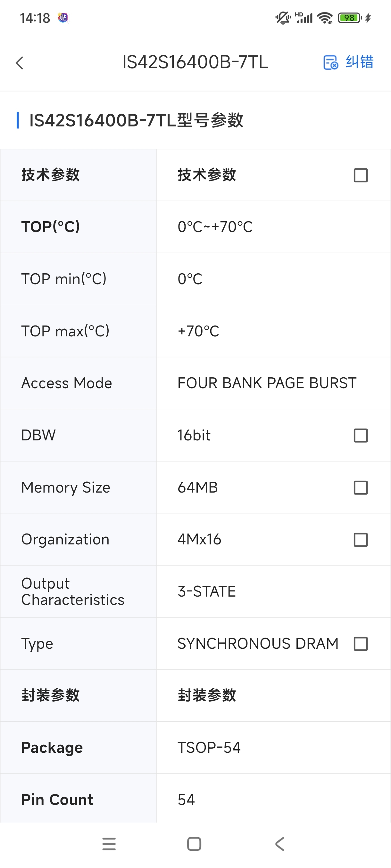Tap the Wi-Fi status icon

click(x=325, y=18)
